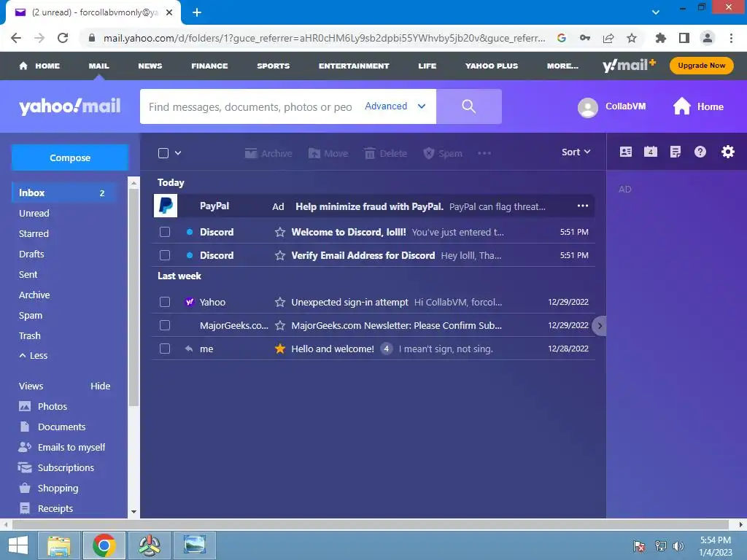Screen dimensions: 747x560
Task: Open the Spam folder
Action: tap(31, 316)
